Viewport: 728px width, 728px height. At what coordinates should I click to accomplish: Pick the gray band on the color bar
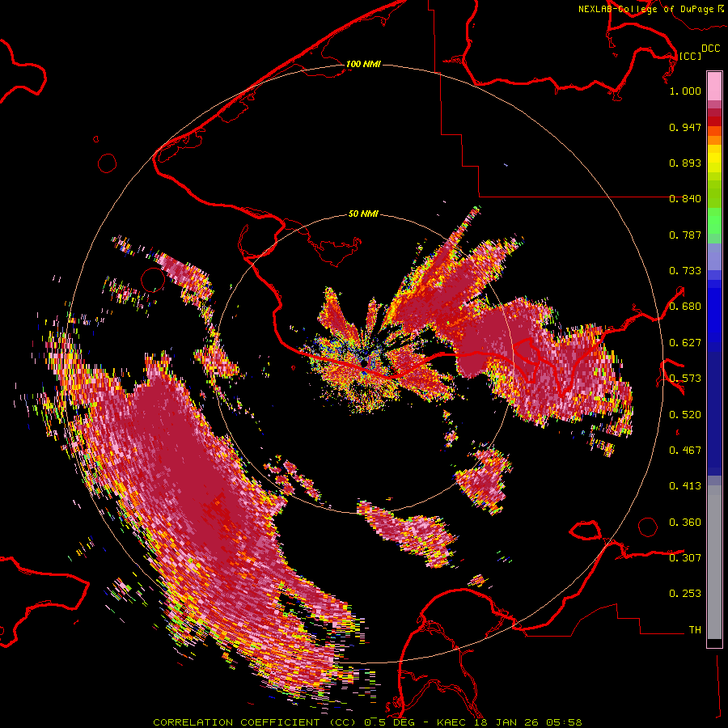coord(714,562)
